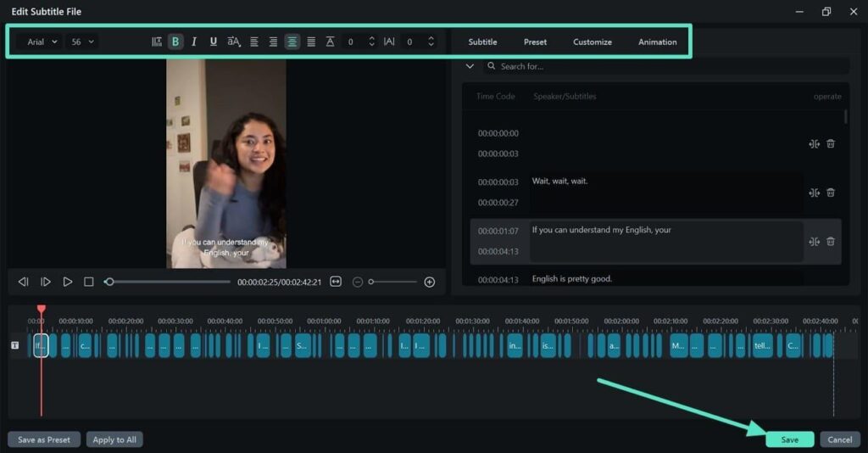Click the preview playback progress slider
Screen dimensions: 868x453
(167, 282)
